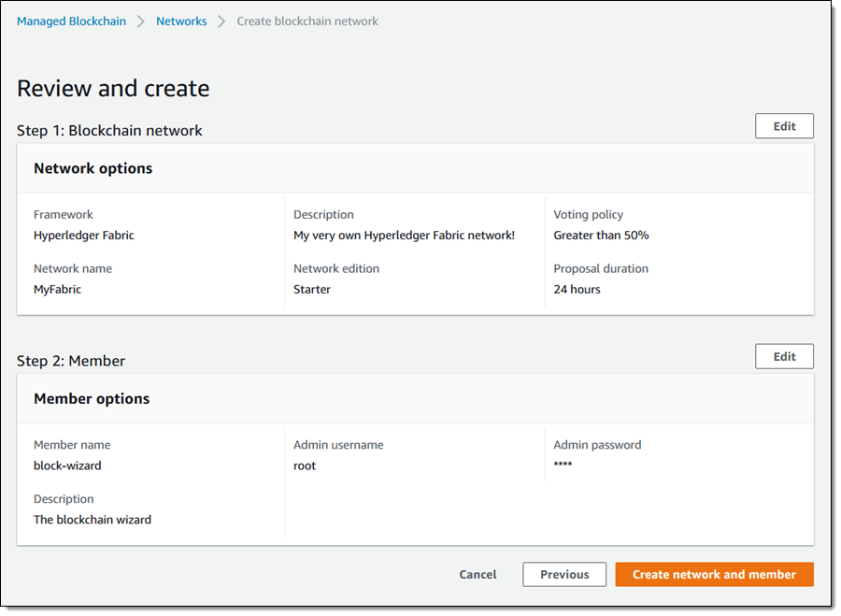Click the Review and create page heading
Screen dimensions: 841x616
(x=113, y=89)
